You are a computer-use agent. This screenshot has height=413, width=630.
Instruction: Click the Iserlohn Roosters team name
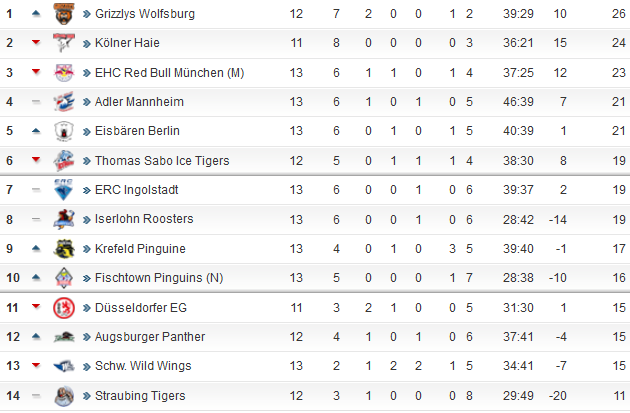click(144, 219)
